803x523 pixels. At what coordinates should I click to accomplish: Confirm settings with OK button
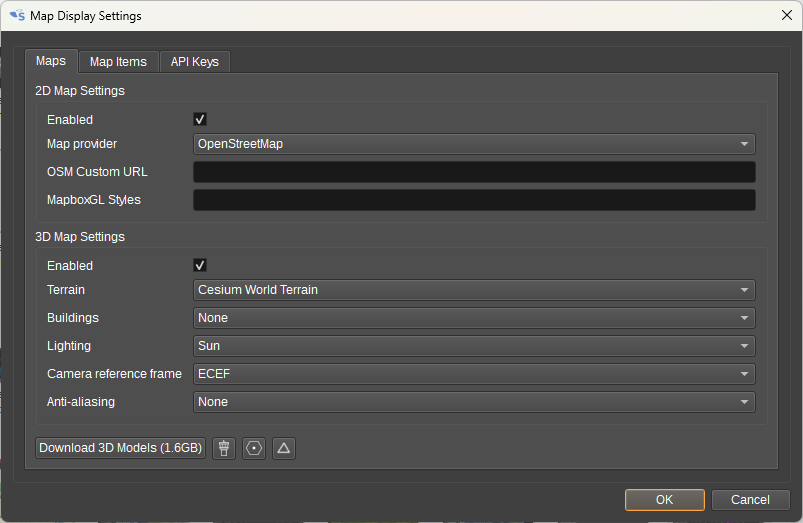tap(665, 500)
